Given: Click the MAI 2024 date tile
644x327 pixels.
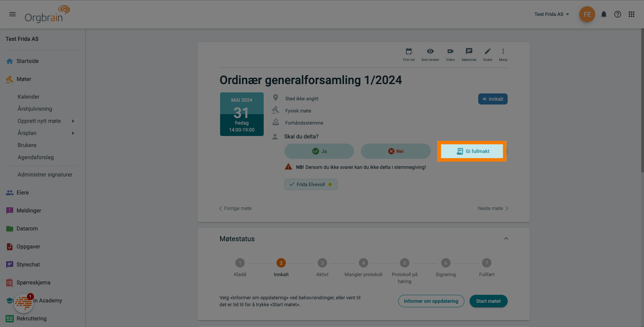Looking at the screenshot, I should click(x=242, y=114).
